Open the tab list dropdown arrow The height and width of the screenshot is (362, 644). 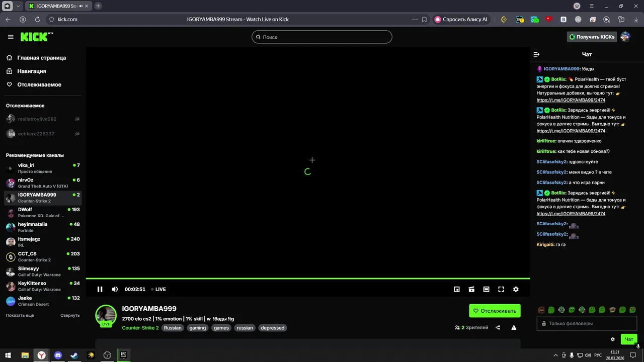point(19,6)
